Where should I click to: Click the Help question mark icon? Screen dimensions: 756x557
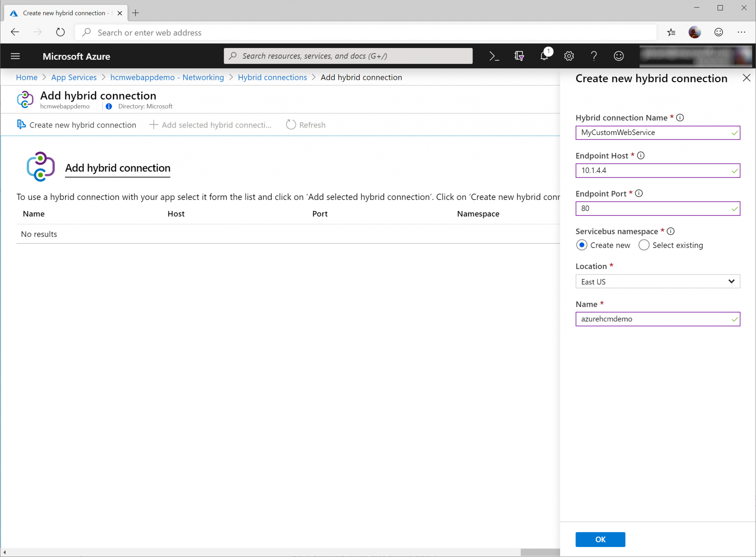click(594, 56)
